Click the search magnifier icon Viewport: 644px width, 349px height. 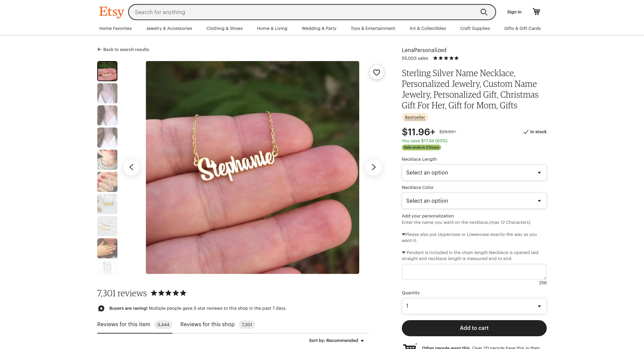(484, 12)
